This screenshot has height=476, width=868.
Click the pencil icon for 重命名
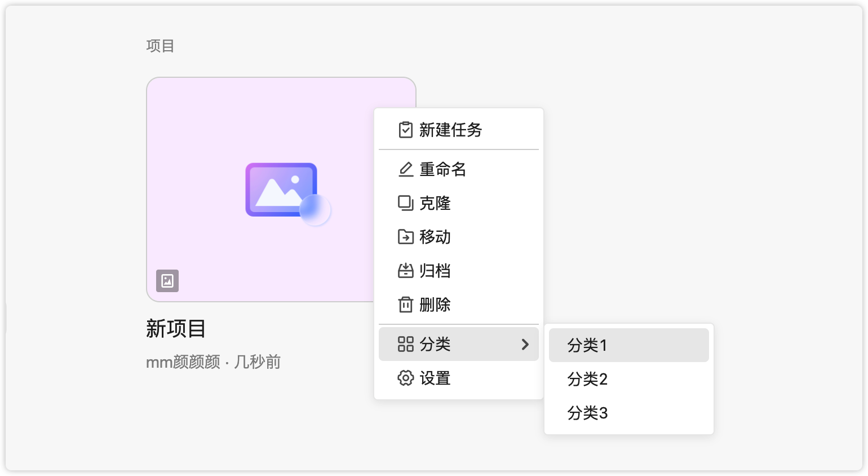(x=405, y=169)
